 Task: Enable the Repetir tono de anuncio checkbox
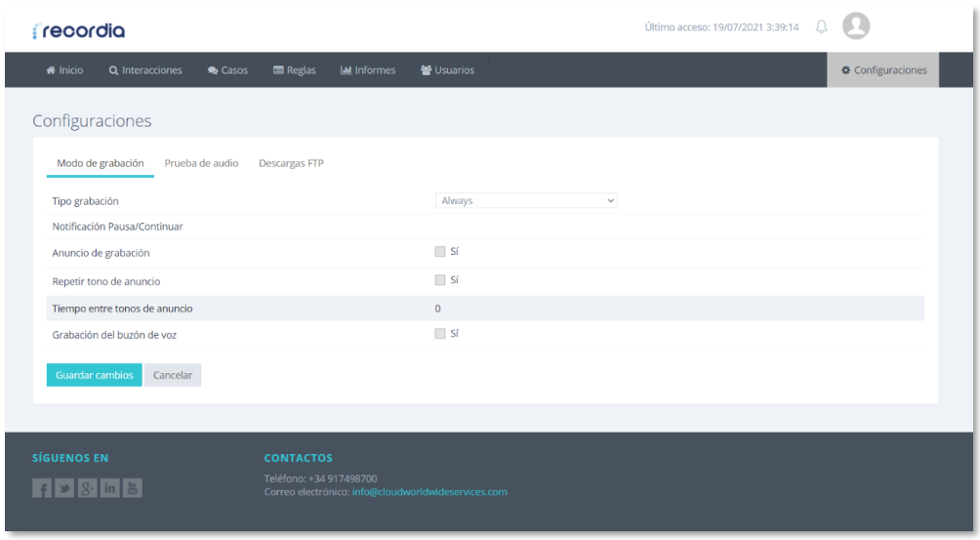[x=440, y=280]
